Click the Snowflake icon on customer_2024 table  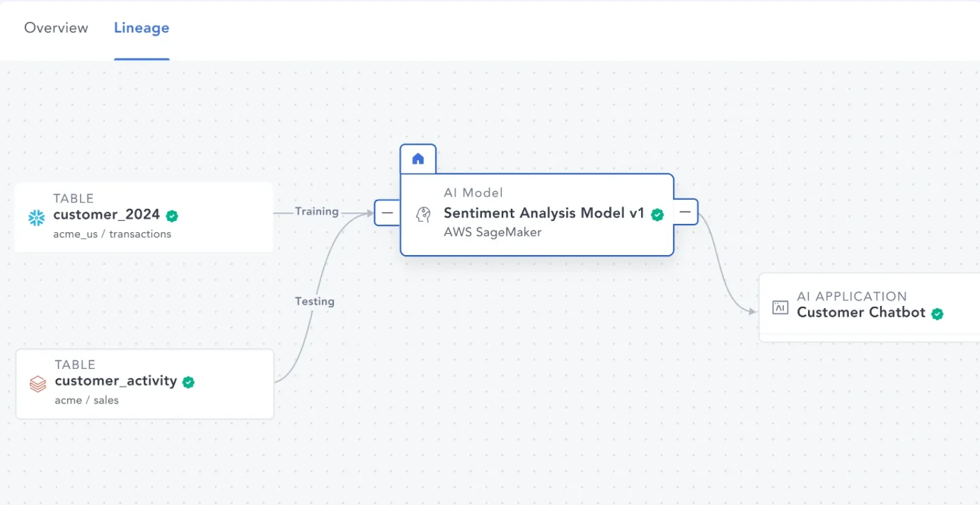[x=38, y=215]
